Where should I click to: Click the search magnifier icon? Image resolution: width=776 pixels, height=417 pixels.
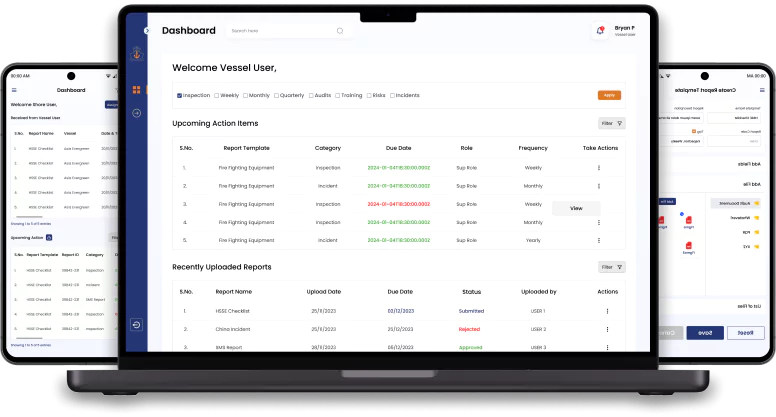[x=340, y=31]
